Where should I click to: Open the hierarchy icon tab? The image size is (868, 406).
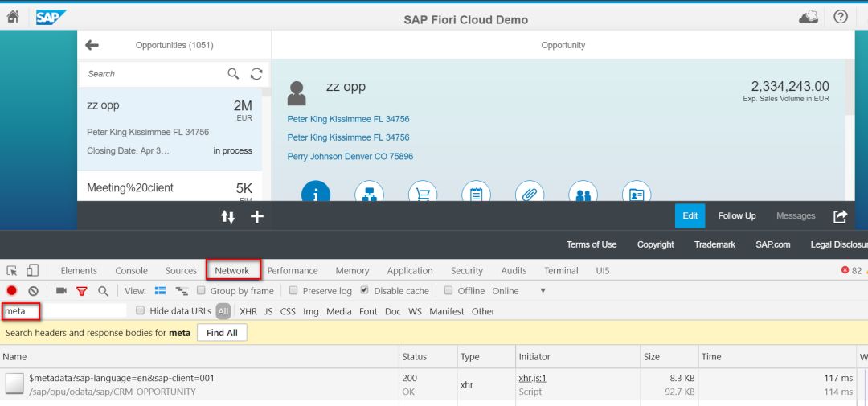pyautogui.click(x=369, y=191)
